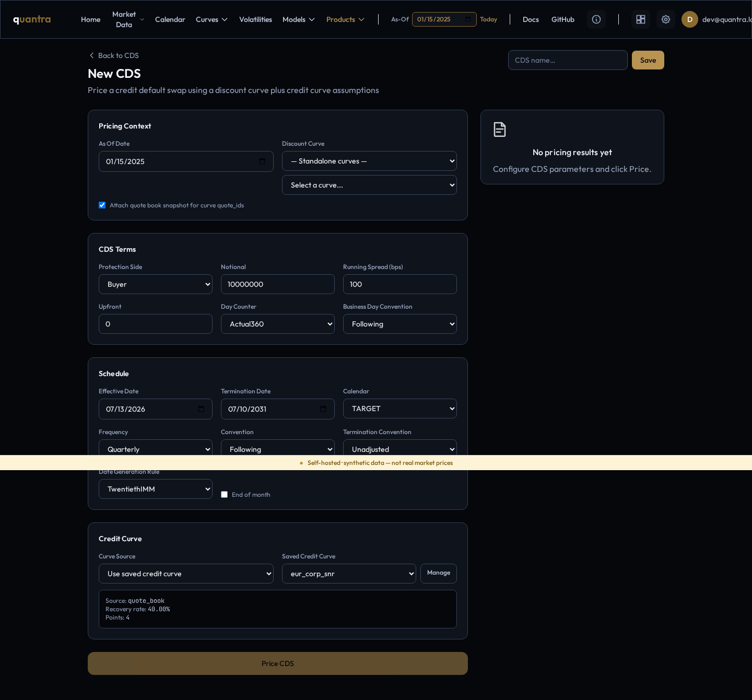Open the dashboard grid icon
Screen dimensions: 752x700
[641, 19]
